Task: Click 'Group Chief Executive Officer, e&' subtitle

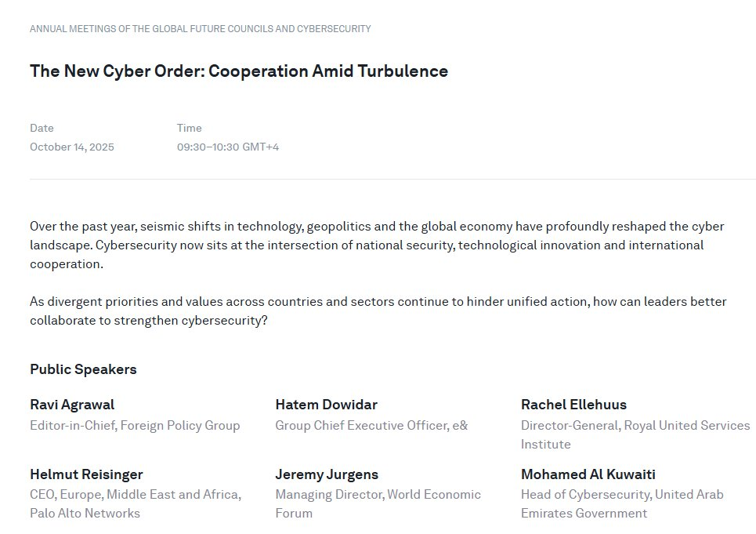Action: pos(371,425)
